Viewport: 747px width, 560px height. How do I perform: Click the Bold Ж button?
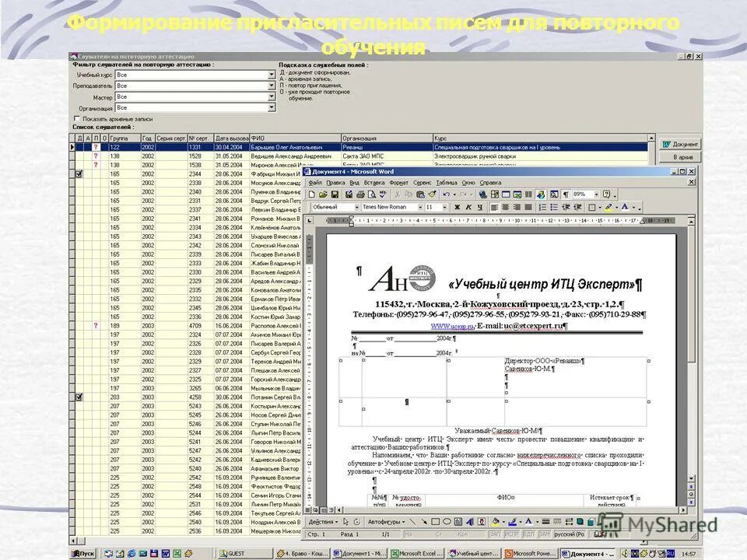(x=458, y=207)
